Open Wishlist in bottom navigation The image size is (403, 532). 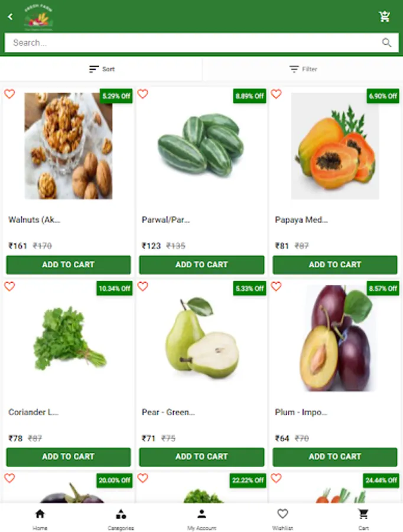coord(282,518)
